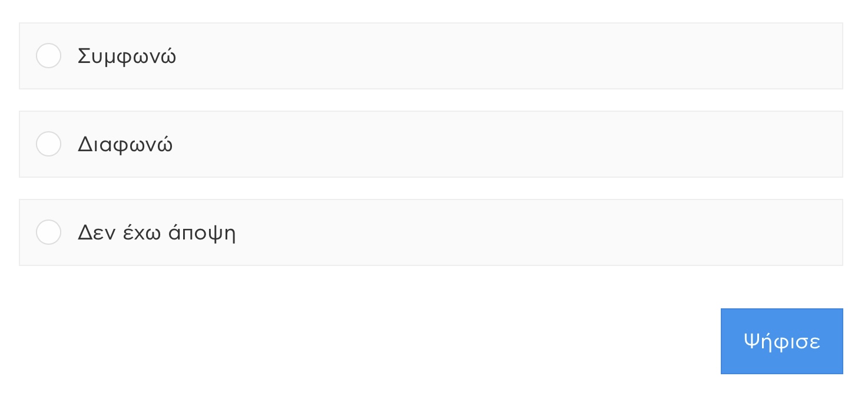This screenshot has width=868, height=406.
Task: Tick the circle beside Συμφωνώ
Action: tap(48, 56)
